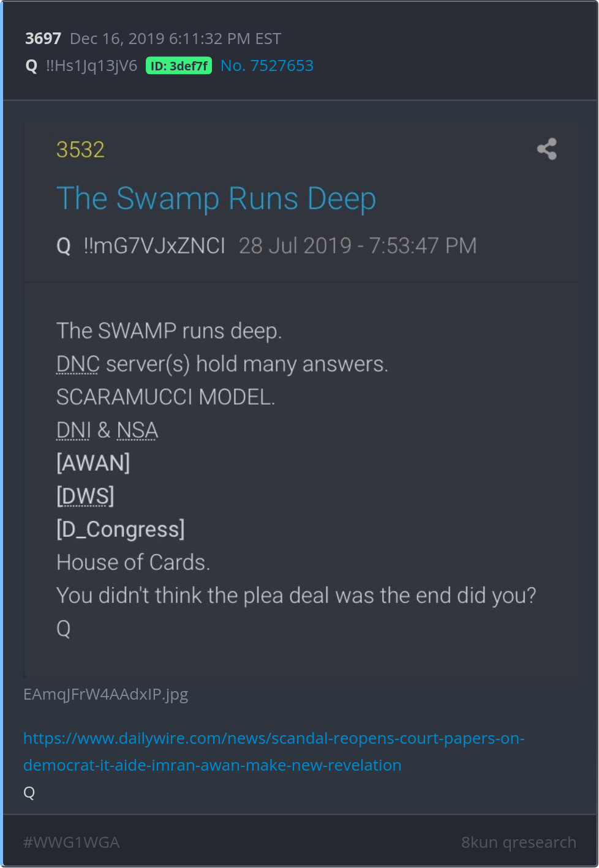The width and height of the screenshot is (599, 868).
Task: Click the quoted tripcode !!mG7VJxZNCI
Action: pos(154,246)
